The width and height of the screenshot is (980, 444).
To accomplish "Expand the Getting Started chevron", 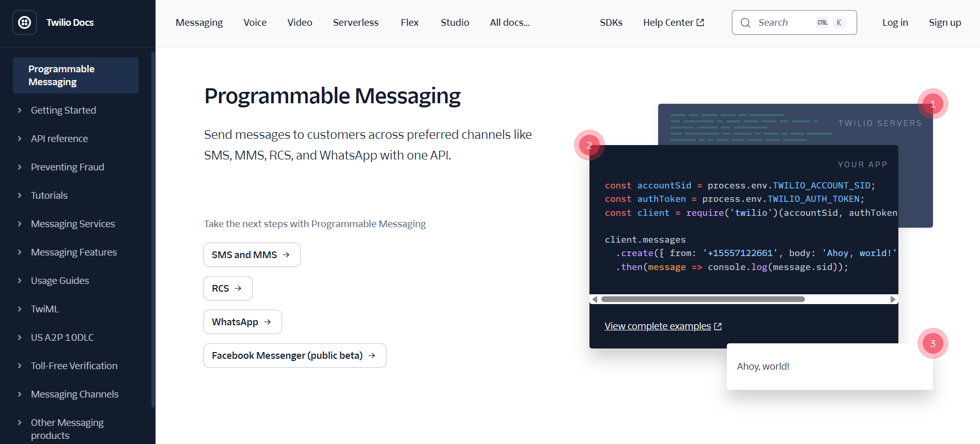I will click(x=20, y=110).
